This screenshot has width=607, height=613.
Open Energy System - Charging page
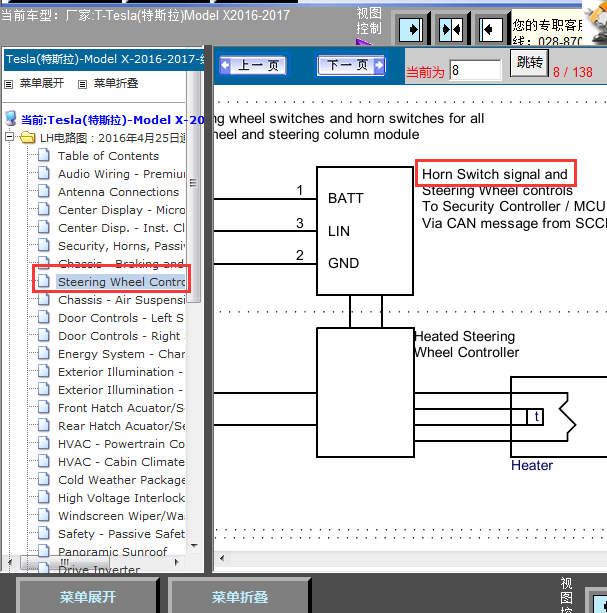pos(122,354)
